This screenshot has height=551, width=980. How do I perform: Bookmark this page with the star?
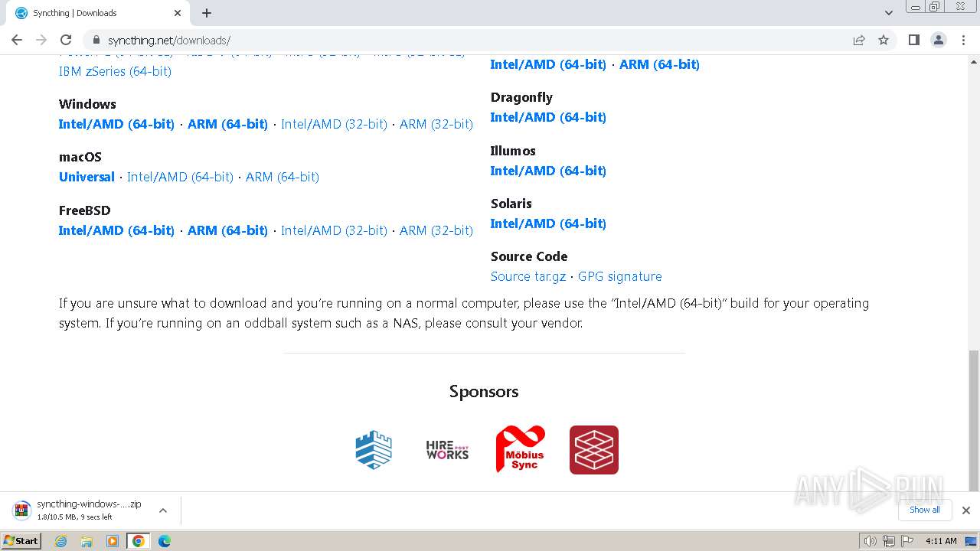click(x=884, y=40)
